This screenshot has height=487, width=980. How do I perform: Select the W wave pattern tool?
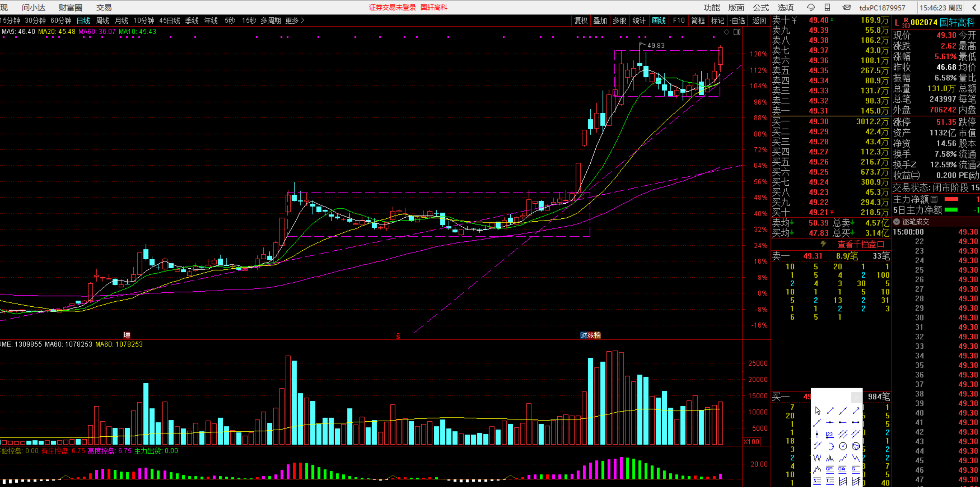pos(817,458)
